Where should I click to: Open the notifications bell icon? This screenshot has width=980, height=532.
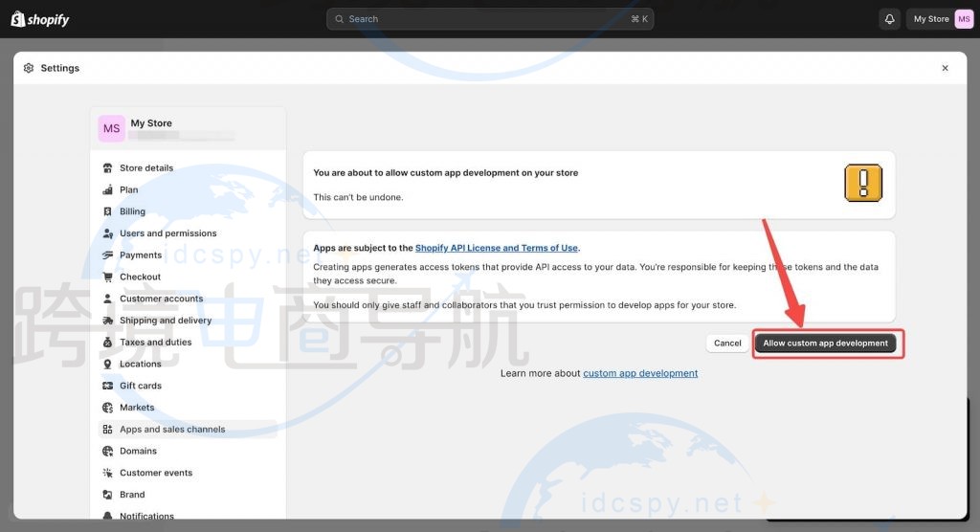pos(889,19)
